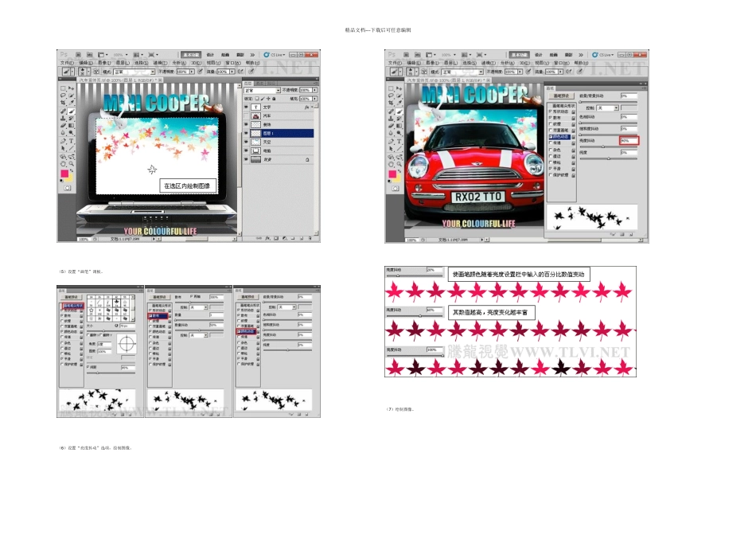
Task: Select the Hand tool in laptop-canvas Photoshop window
Action: (63, 164)
